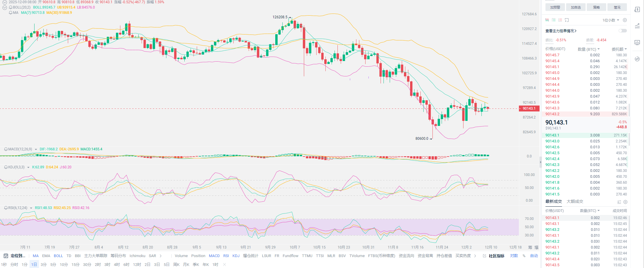Toggle the 查看主力挂单情况 switch
Screen dimensions: 644x268
click(622, 31)
